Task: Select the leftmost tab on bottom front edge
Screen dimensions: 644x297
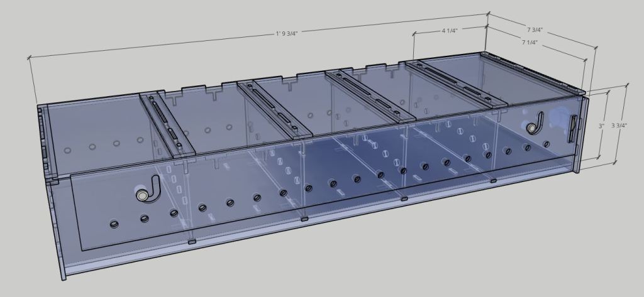Action: [191, 241]
